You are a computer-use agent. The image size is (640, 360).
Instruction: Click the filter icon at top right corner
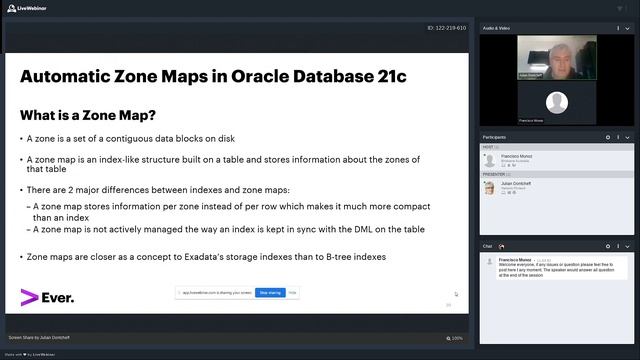click(620, 9)
